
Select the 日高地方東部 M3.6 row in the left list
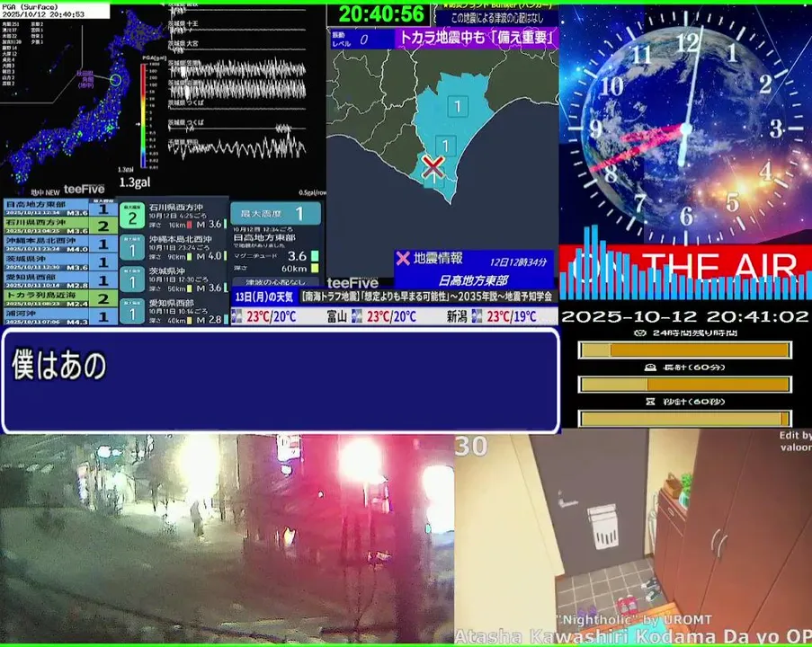60,208
